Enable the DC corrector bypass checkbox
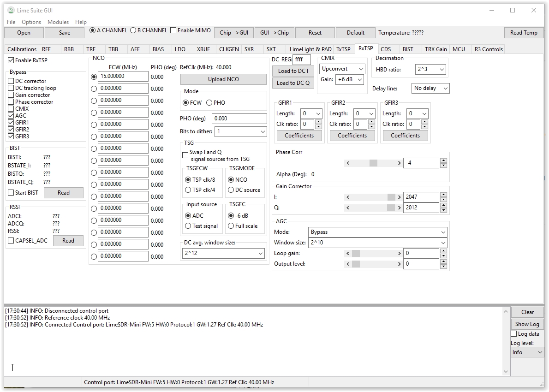This screenshot has width=549, height=392. pyautogui.click(x=11, y=81)
